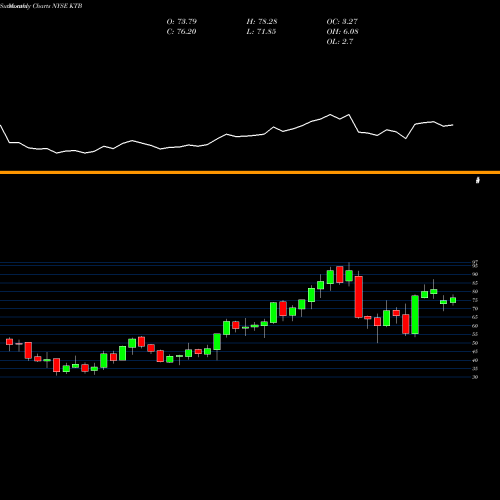Select the tall green candle rising from 55 to 77

(x=415, y=315)
